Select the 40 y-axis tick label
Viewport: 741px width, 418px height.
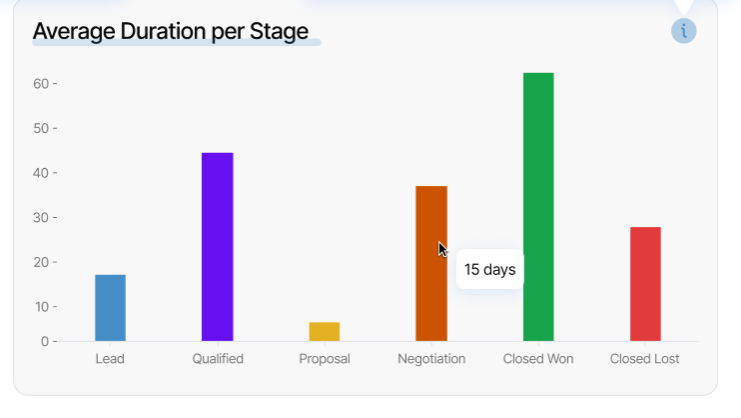click(40, 173)
